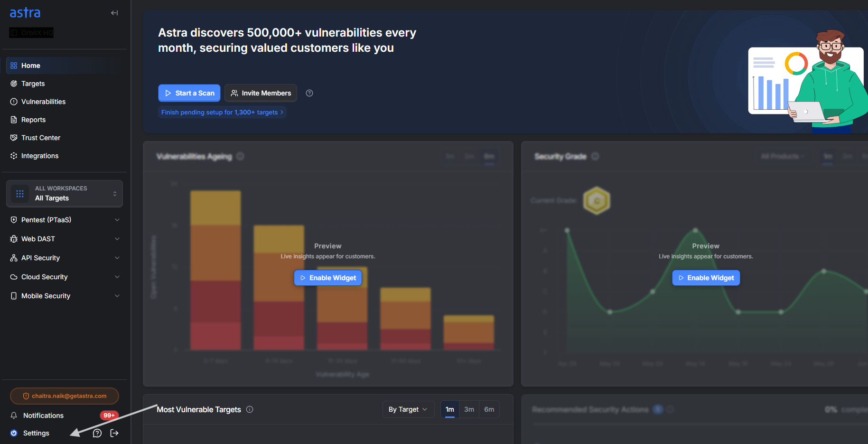Expand the Mobile Security chevron
This screenshot has width=868, height=444.
click(117, 296)
